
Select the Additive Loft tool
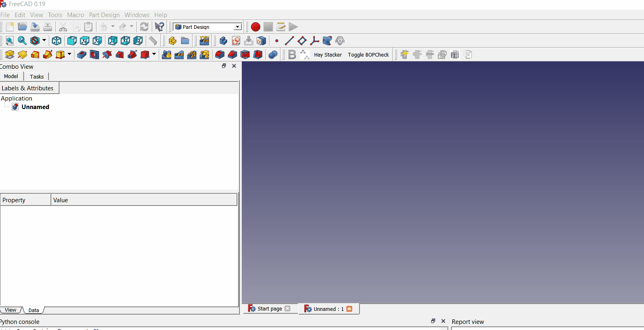pyautogui.click(x=35, y=55)
